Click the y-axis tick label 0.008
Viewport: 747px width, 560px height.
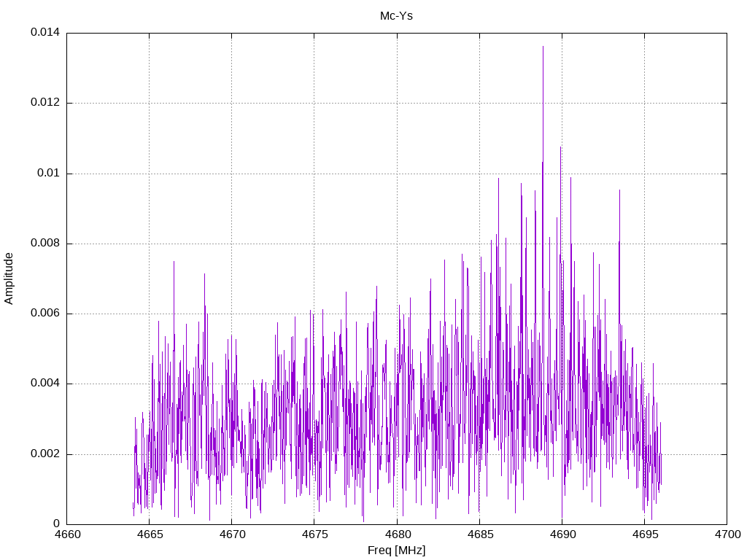(x=45, y=244)
